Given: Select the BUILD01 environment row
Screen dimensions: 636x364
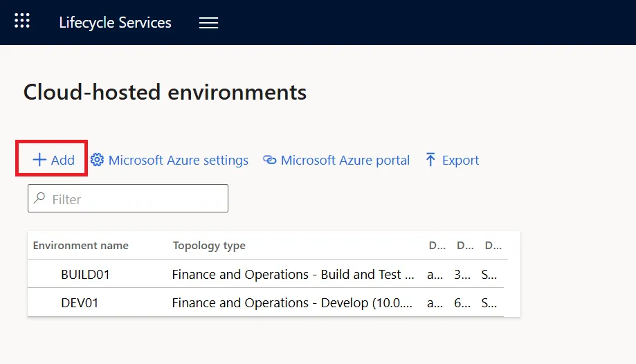Looking at the screenshot, I should point(266,274).
